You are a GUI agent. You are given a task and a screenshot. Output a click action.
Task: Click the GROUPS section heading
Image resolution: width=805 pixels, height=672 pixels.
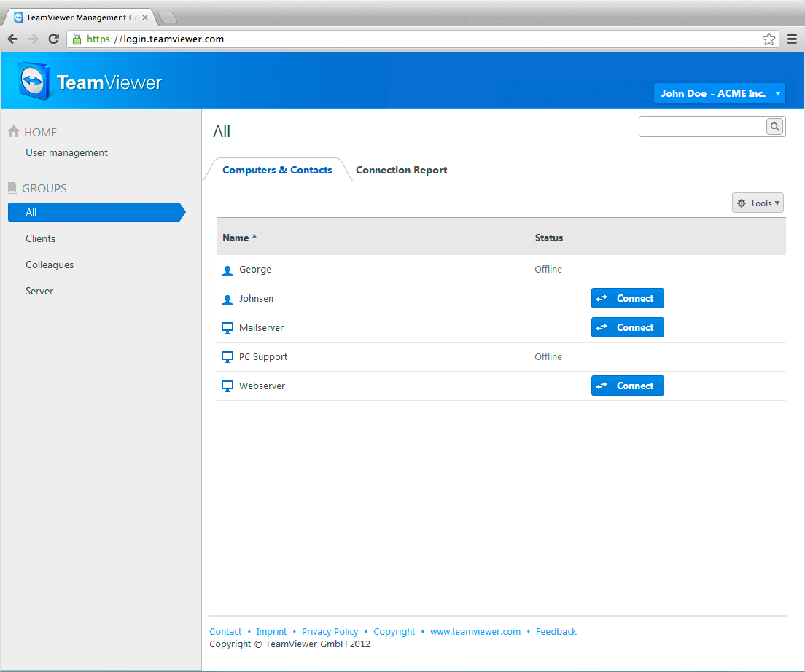coord(44,188)
